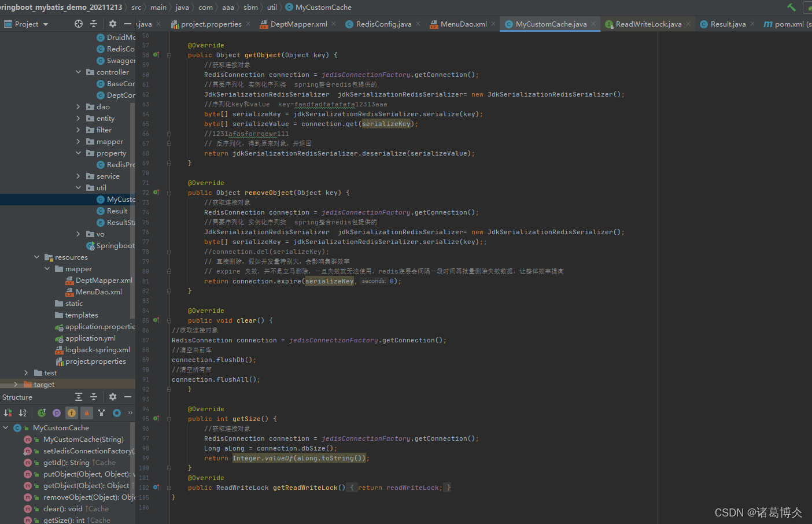This screenshot has height=524, width=812.
Task: Click override gutter icon at removeObject line 72
Action: [156, 193]
